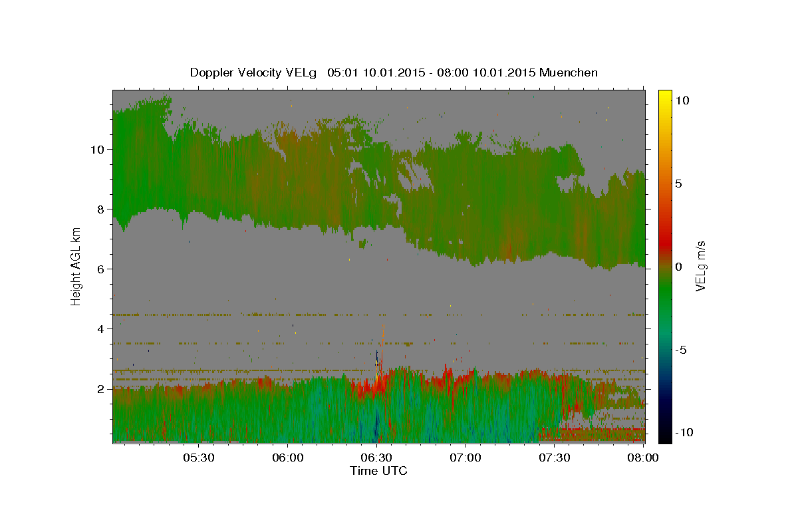Click the 07:30 time tick label
798x532 pixels.
click(x=554, y=458)
